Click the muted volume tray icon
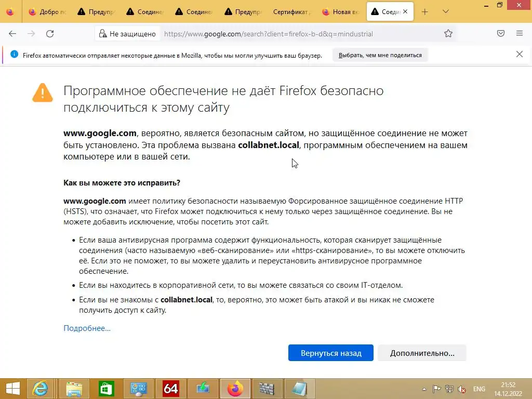The image size is (532, 399). coord(462,389)
